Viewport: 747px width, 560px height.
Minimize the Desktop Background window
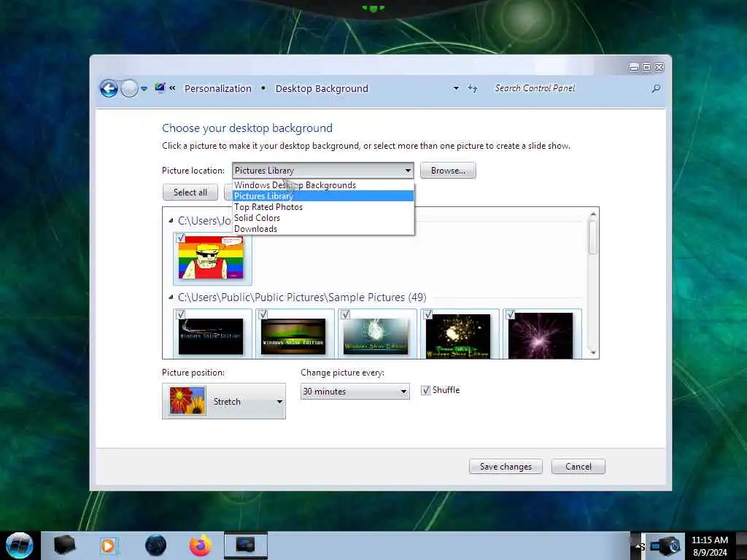[634, 68]
